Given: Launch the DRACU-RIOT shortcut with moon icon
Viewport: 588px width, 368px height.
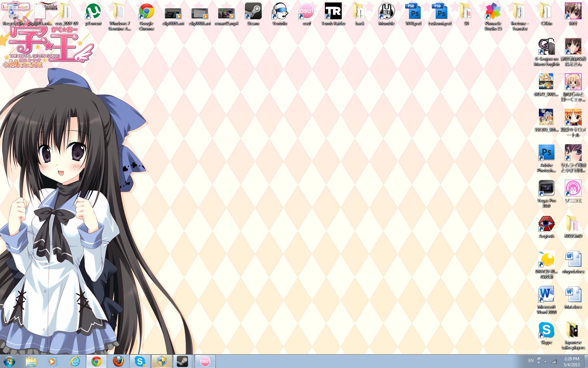Looking at the screenshot, I should point(546,265).
